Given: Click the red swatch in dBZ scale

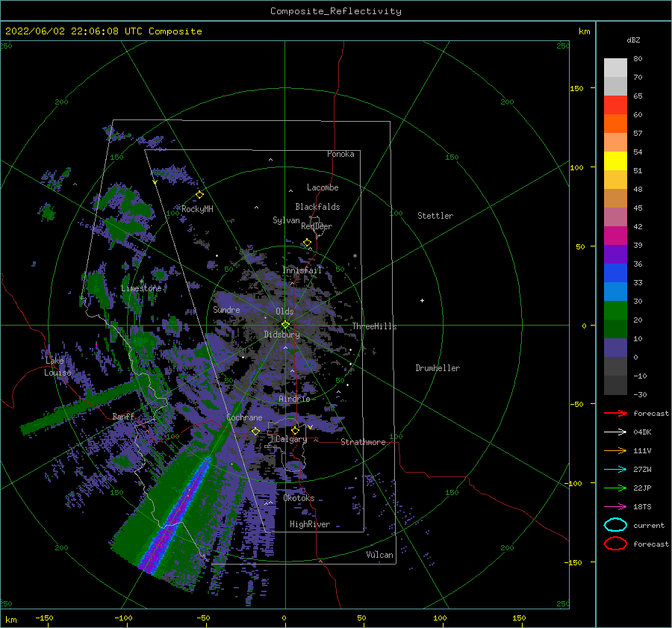Looking at the screenshot, I should tap(615, 105).
